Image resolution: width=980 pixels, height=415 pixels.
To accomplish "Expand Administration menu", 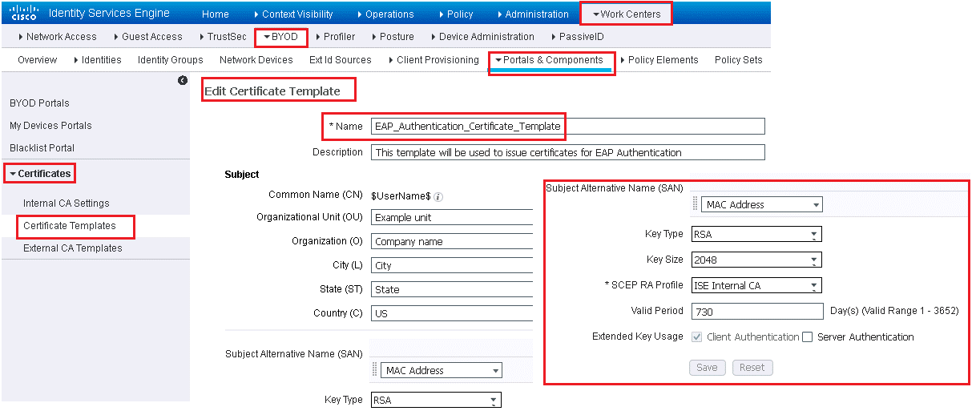I will (x=532, y=14).
